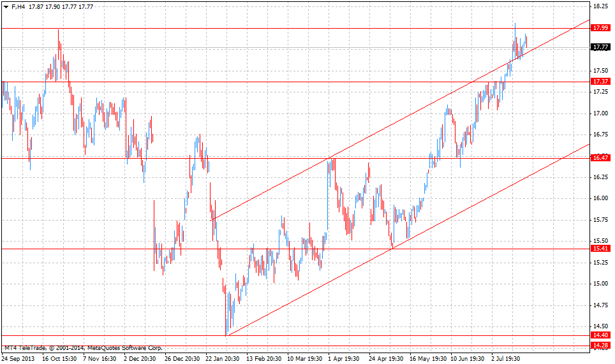Screen dimensions: 615x364
Task: Select the 17.37 red price level label
Action: coord(600,82)
